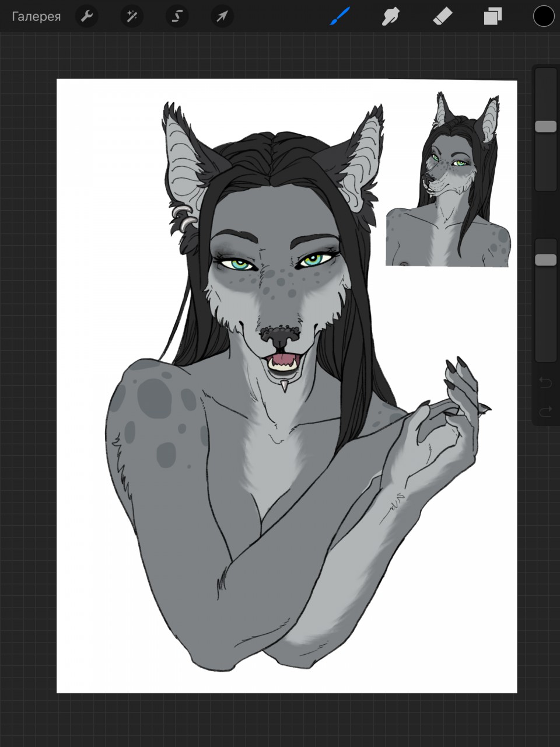Click the modify button between sidebar sliders
560x747 pixels.
[x=546, y=215]
